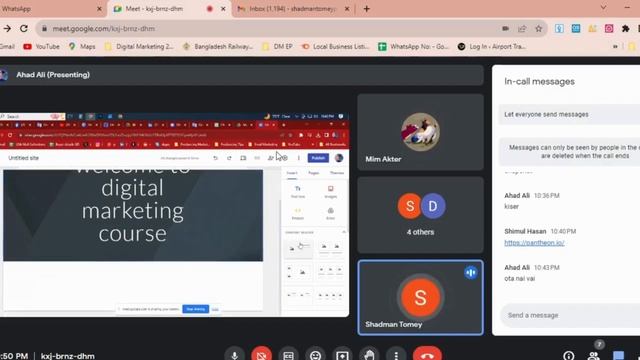Open the 4 others participant tile
Viewport: 640px width, 360px height.
tap(420, 215)
